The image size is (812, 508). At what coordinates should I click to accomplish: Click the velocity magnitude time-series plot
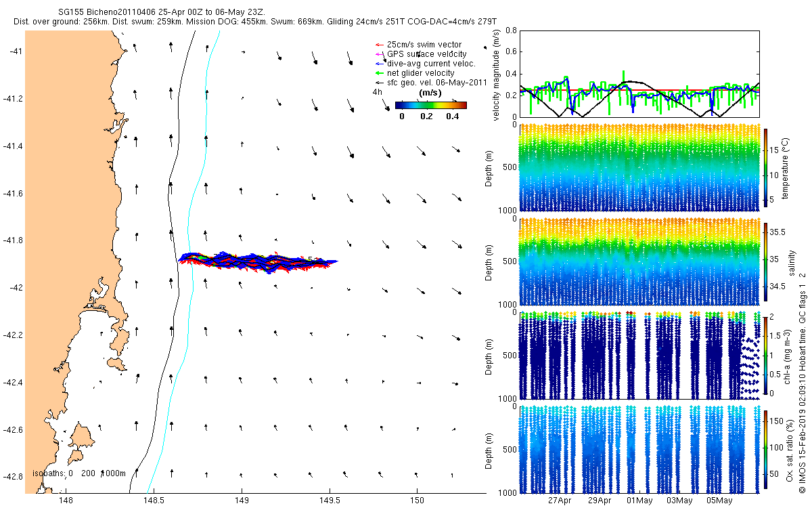[x=639, y=73]
